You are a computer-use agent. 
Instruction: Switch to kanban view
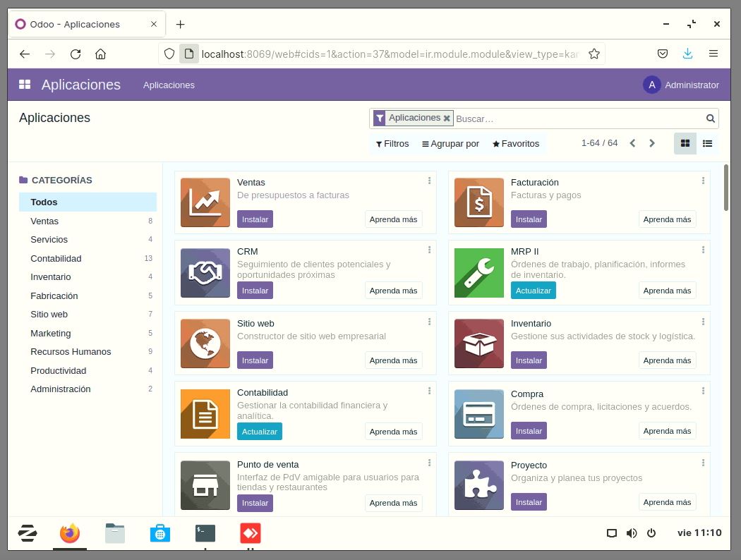[685, 144]
